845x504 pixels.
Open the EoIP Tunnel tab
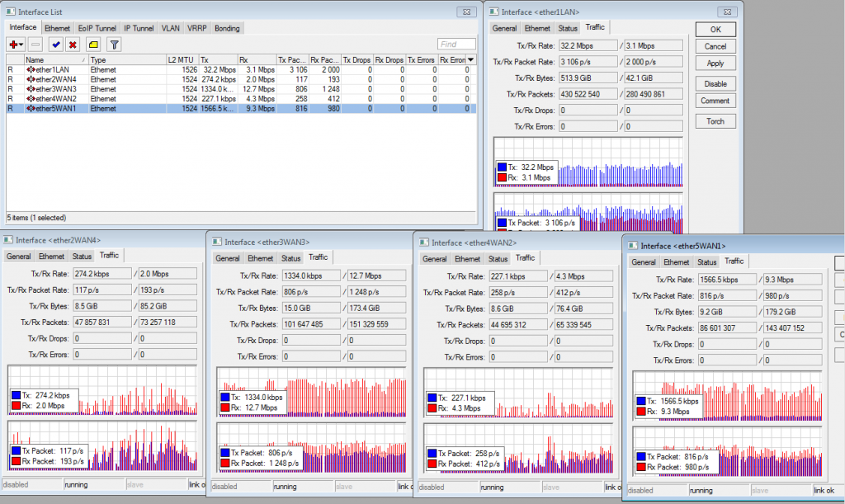pos(97,28)
